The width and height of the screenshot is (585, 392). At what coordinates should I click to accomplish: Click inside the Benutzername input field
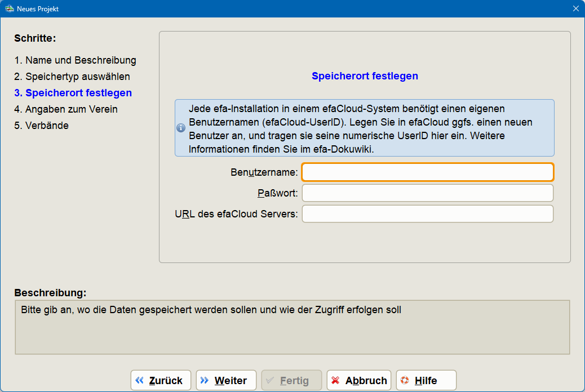(427, 172)
